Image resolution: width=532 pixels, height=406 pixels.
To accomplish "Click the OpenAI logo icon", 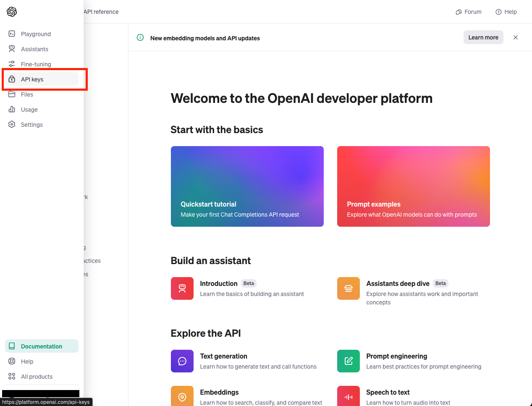I will [12, 12].
